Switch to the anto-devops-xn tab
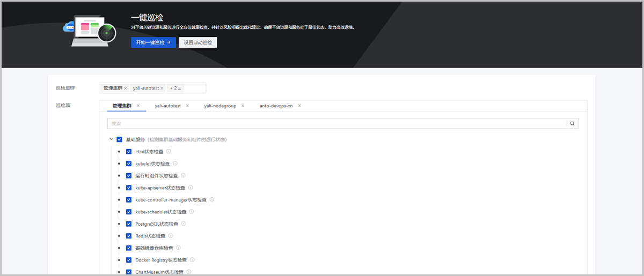 (x=276, y=106)
